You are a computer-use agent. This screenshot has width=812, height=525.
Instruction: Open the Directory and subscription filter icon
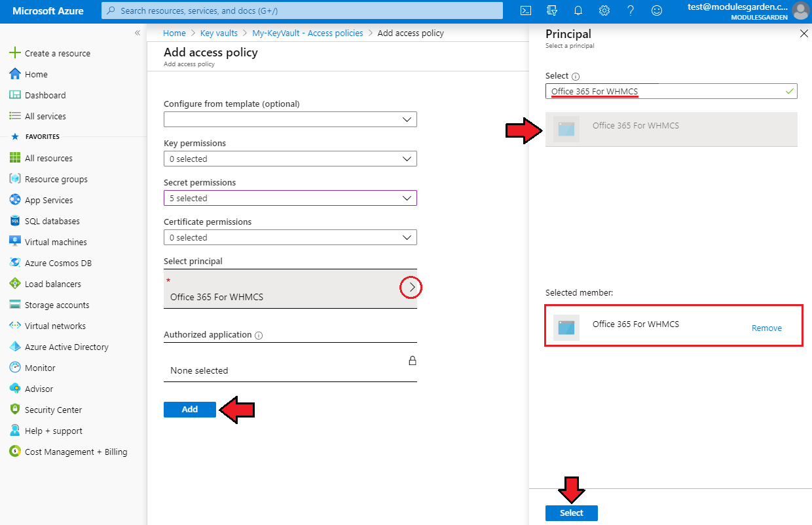point(551,10)
